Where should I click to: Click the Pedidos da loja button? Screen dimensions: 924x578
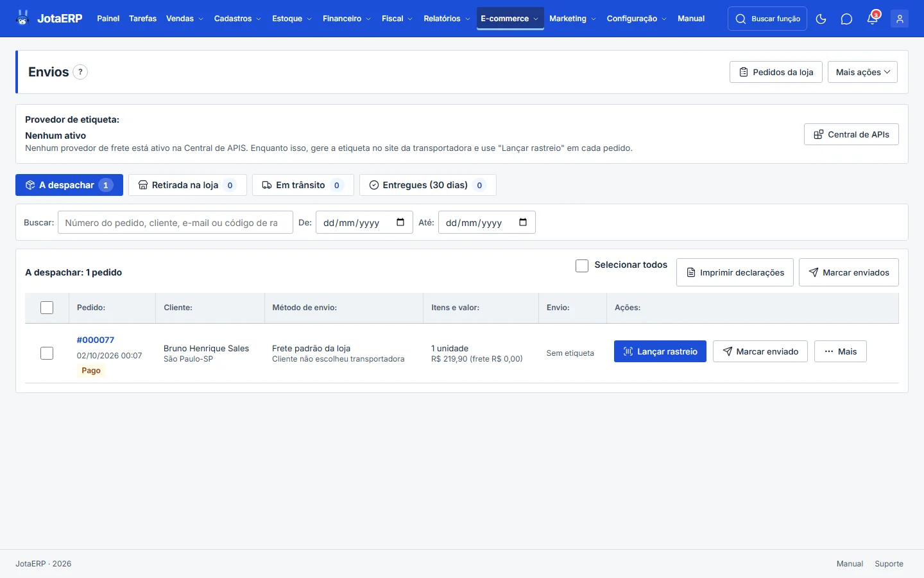click(776, 72)
